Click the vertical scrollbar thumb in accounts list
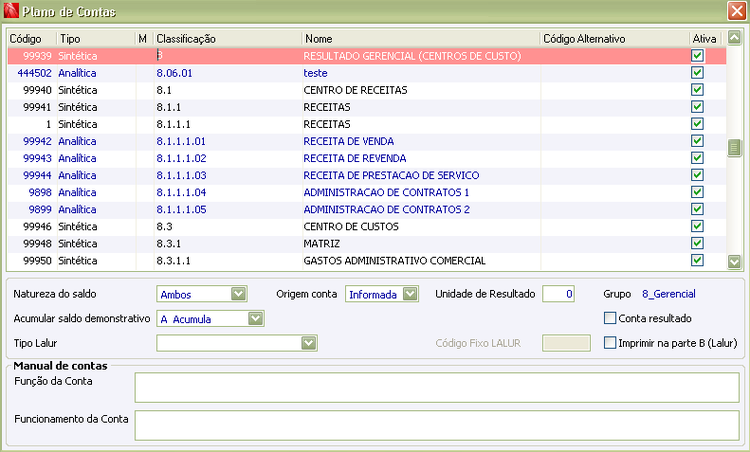The image size is (750, 452). 734,148
